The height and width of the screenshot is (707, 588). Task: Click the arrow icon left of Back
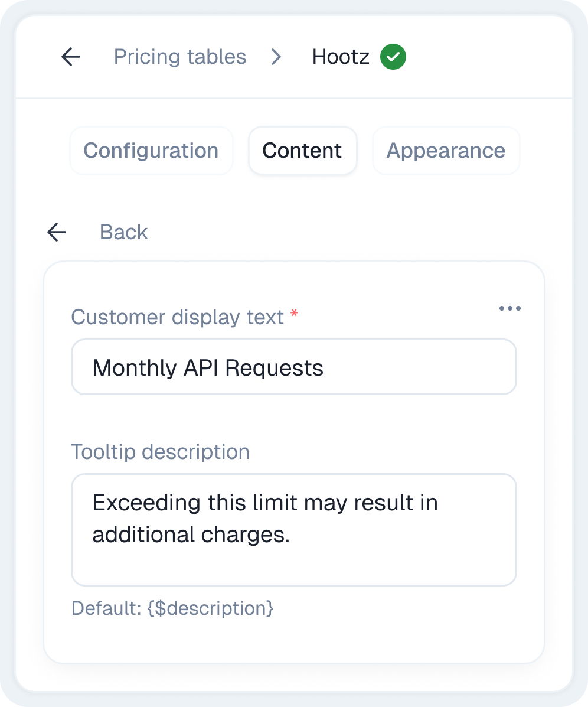pyautogui.click(x=57, y=232)
